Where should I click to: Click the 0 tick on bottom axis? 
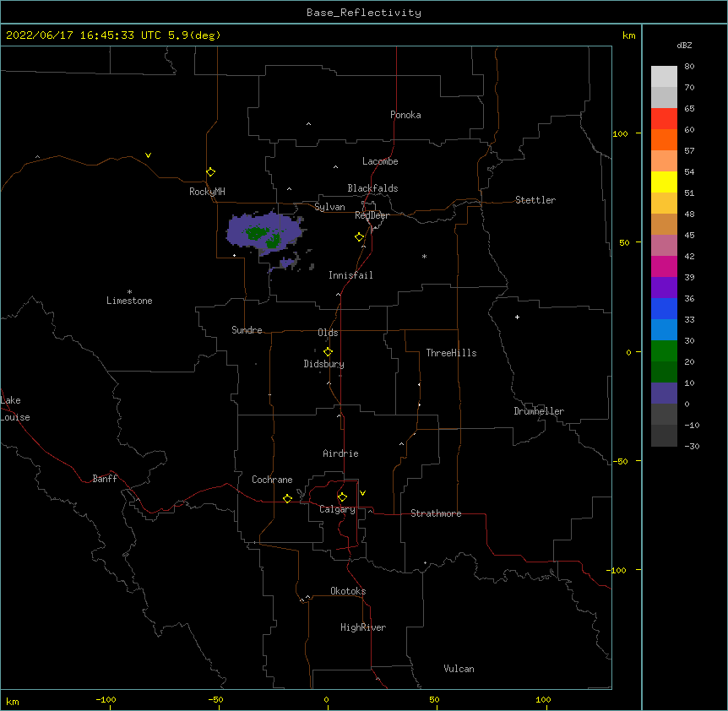tap(326, 699)
